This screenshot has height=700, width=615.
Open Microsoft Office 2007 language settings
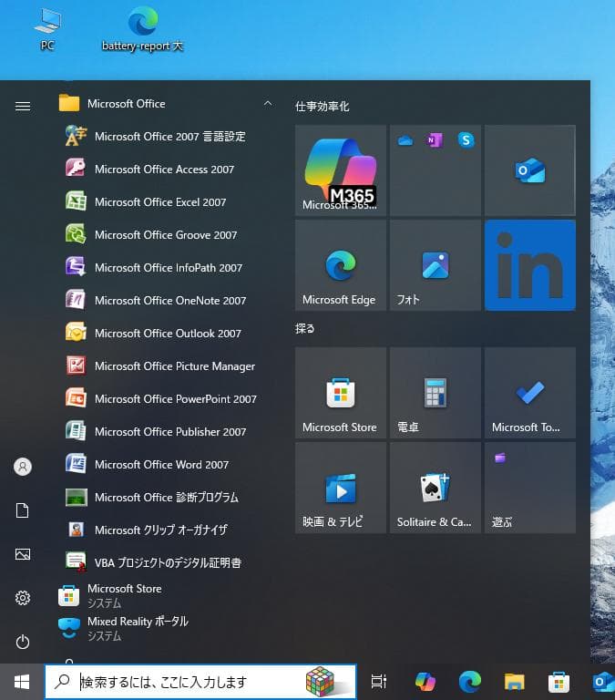[165, 136]
